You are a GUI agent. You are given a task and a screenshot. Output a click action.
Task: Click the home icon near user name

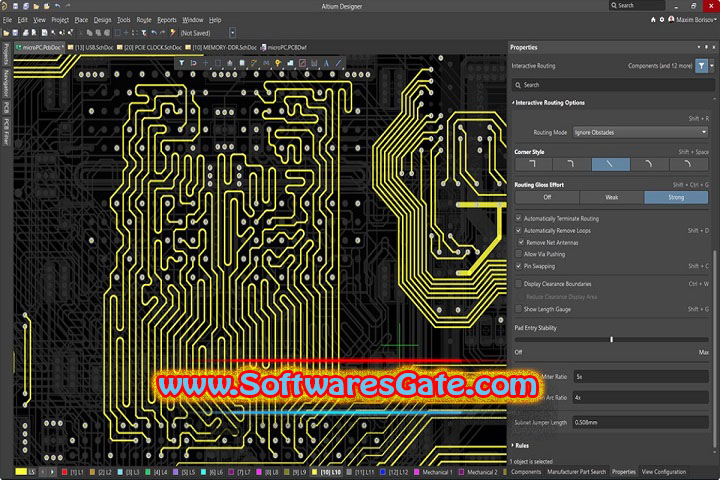pyautogui.click(x=653, y=20)
